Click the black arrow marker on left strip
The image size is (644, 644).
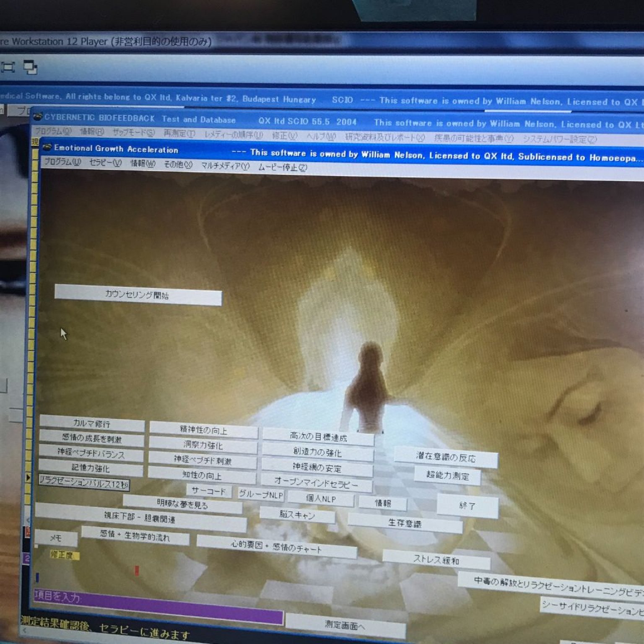pos(29,477)
